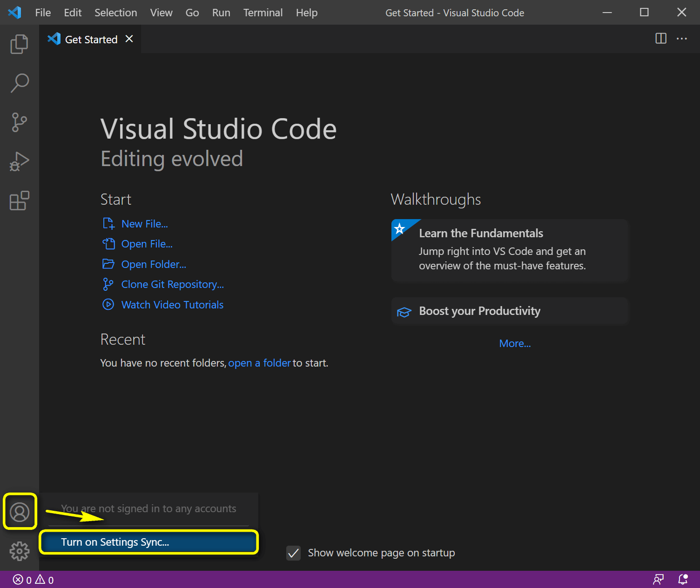The width and height of the screenshot is (700, 588).
Task: Open the Help menu
Action: (x=307, y=13)
